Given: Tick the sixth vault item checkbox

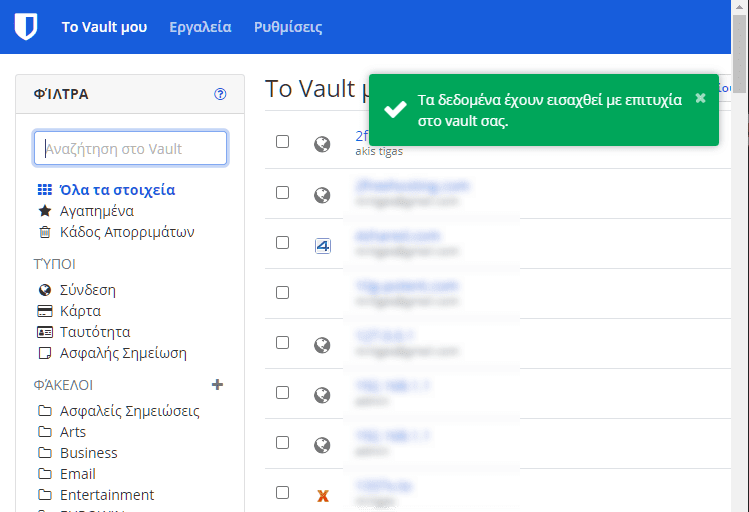Looking at the screenshot, I should tap(282, 393).
